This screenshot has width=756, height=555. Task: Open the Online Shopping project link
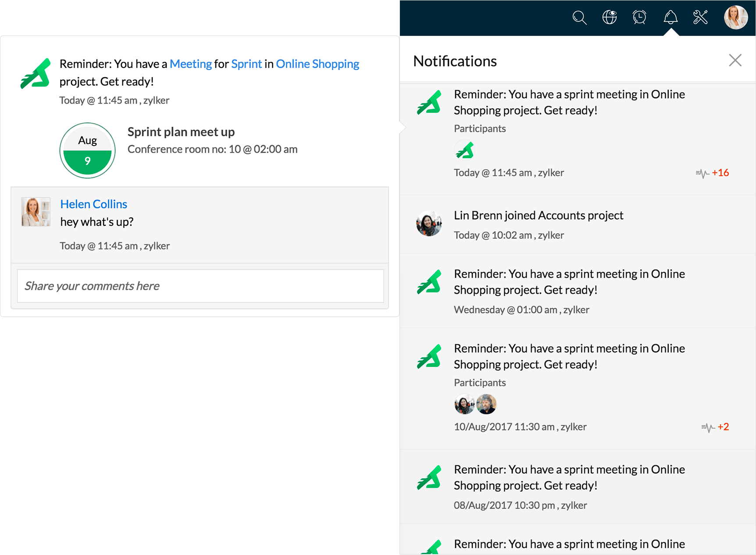tap(317, 64)
